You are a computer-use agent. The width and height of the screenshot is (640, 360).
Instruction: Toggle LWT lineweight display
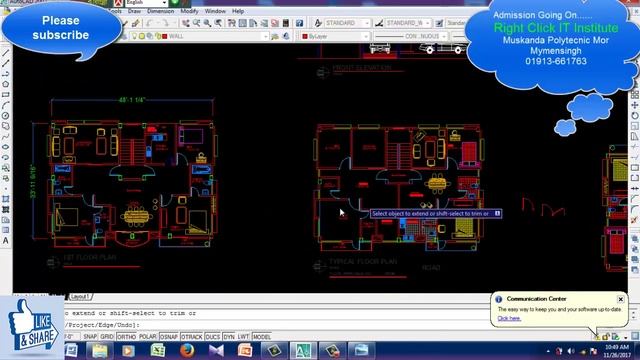pos(243,337)
